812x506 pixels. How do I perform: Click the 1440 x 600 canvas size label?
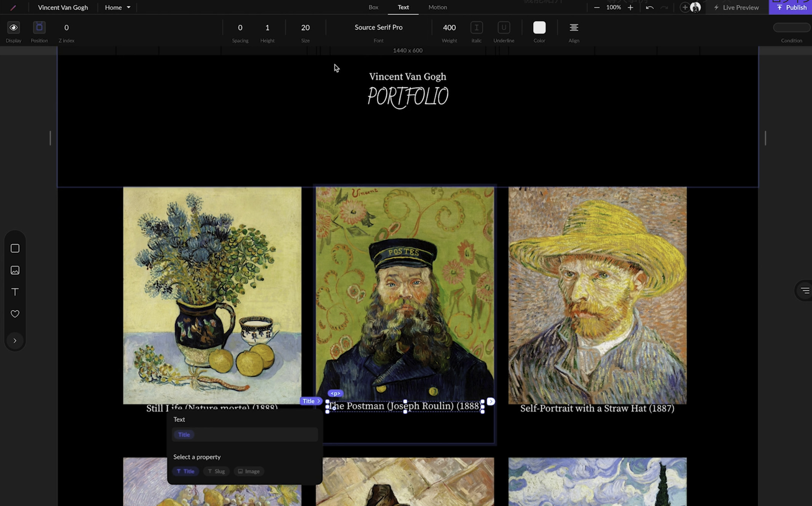(408, 50)
